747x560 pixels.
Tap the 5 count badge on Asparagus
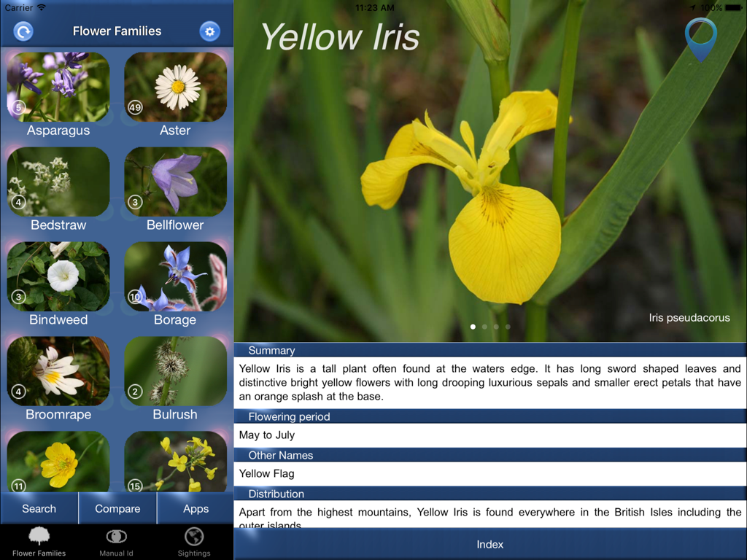pyautogui.click(x=18, y=107)
